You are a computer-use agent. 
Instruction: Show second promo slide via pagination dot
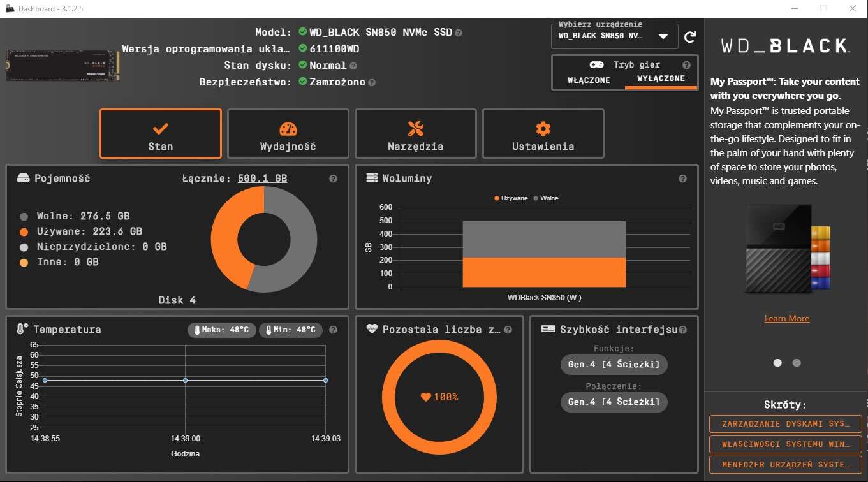point(797,363)
